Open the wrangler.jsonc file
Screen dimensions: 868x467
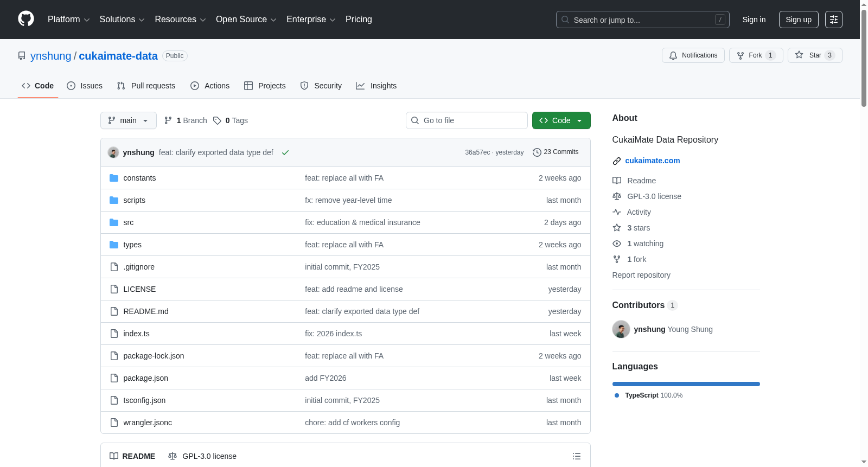tap(148, 423)
